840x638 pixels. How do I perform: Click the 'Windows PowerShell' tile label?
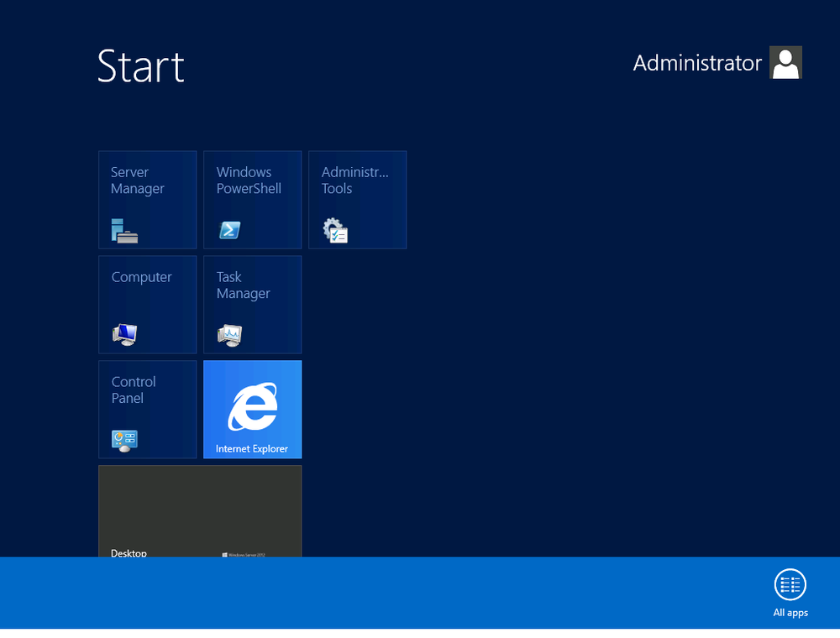click(249, 180)
